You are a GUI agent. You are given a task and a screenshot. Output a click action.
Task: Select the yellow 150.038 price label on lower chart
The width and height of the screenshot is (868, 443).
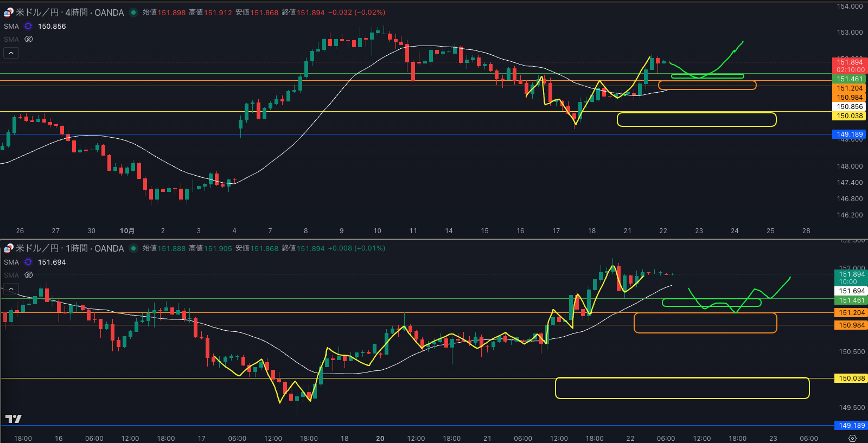pos(852,378)
